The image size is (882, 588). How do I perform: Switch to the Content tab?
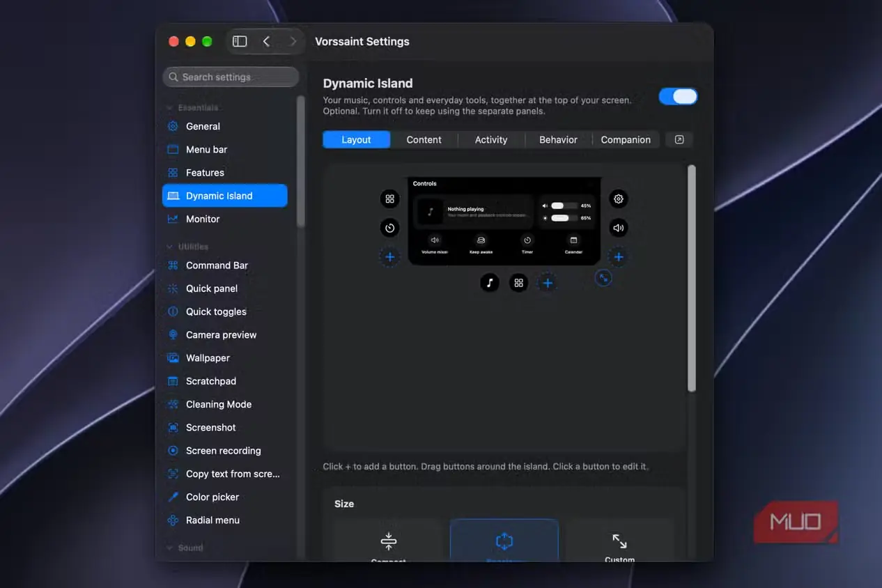point(424,139)
